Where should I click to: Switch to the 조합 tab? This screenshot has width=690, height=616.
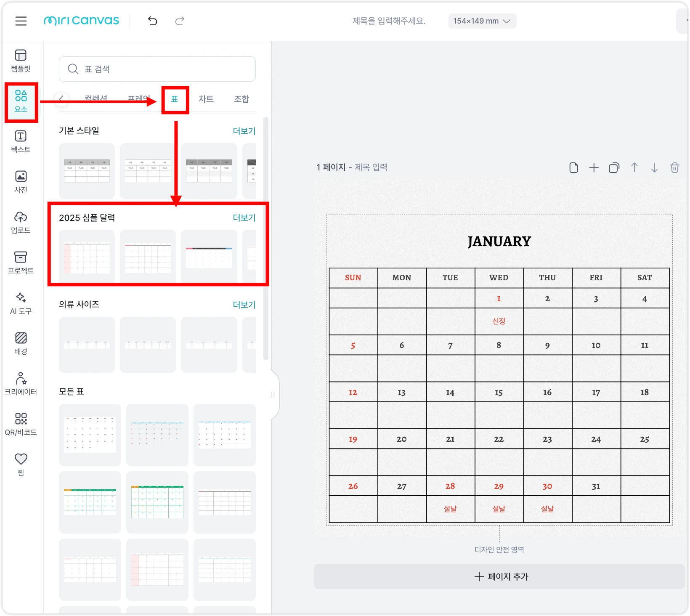[x=241, y=99]
